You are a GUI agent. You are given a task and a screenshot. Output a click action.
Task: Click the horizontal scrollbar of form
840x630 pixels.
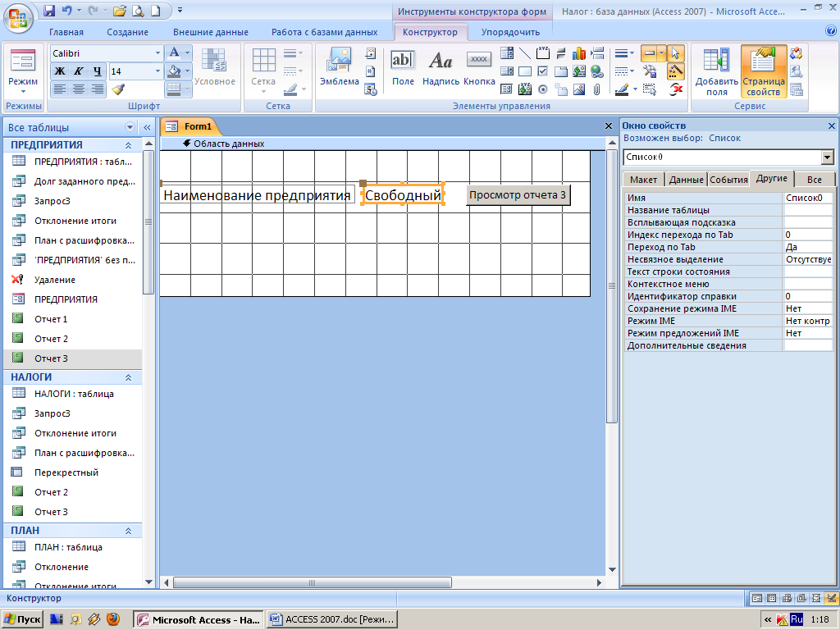click(x=313, y=582)
